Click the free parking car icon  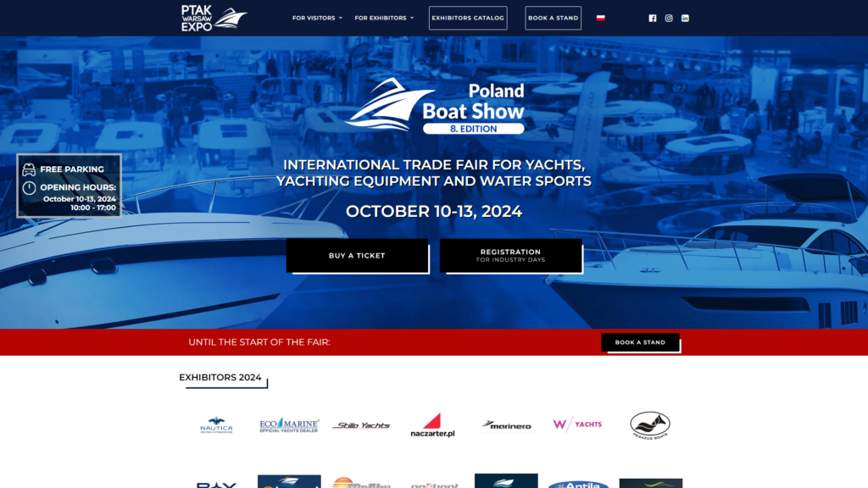[29, 169]
